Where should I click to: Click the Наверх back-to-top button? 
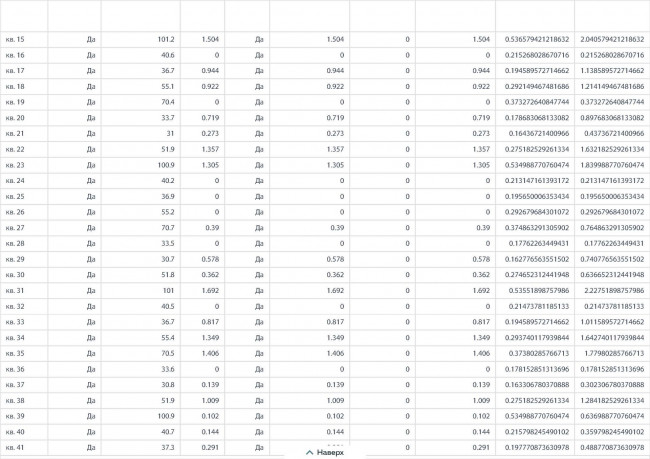325,452
